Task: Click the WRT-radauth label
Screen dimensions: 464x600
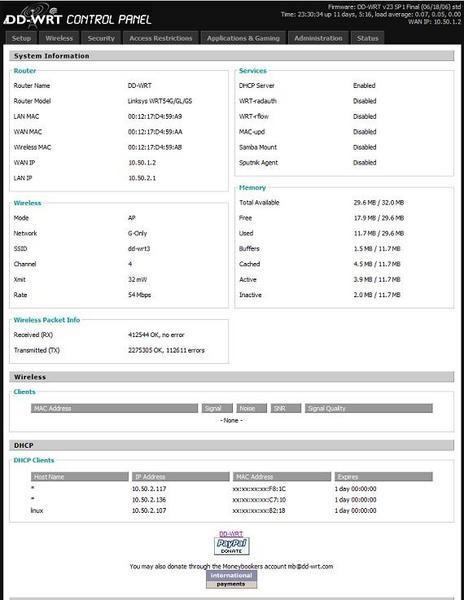Action: coord(257,101)
